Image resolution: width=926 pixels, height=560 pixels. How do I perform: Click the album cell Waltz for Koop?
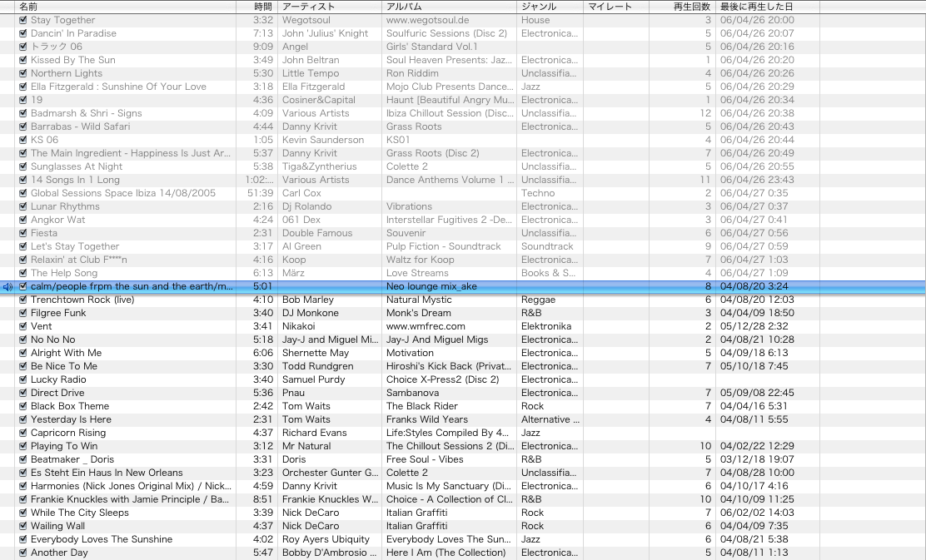click(x=420, y=260)
